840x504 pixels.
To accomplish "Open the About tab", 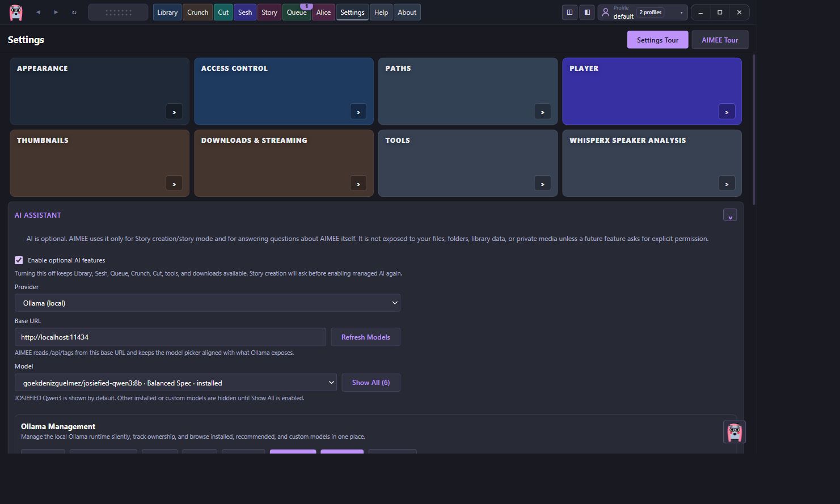I will 407,12.
